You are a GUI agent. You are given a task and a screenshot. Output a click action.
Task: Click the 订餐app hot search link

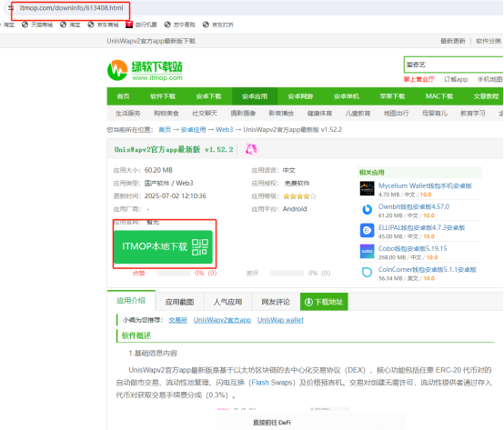(456, 79)
